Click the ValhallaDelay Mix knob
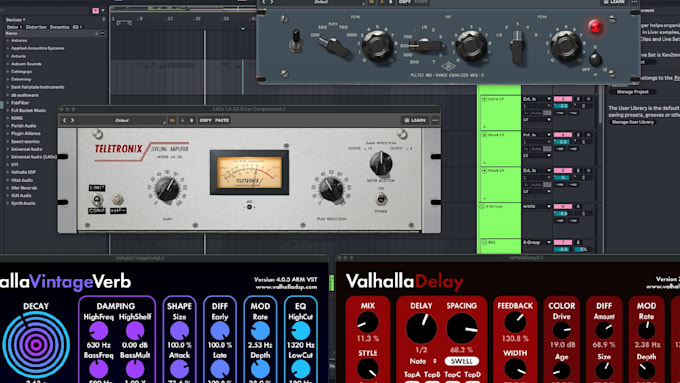Viewport: 680px width, 383px height. (367, 323)
